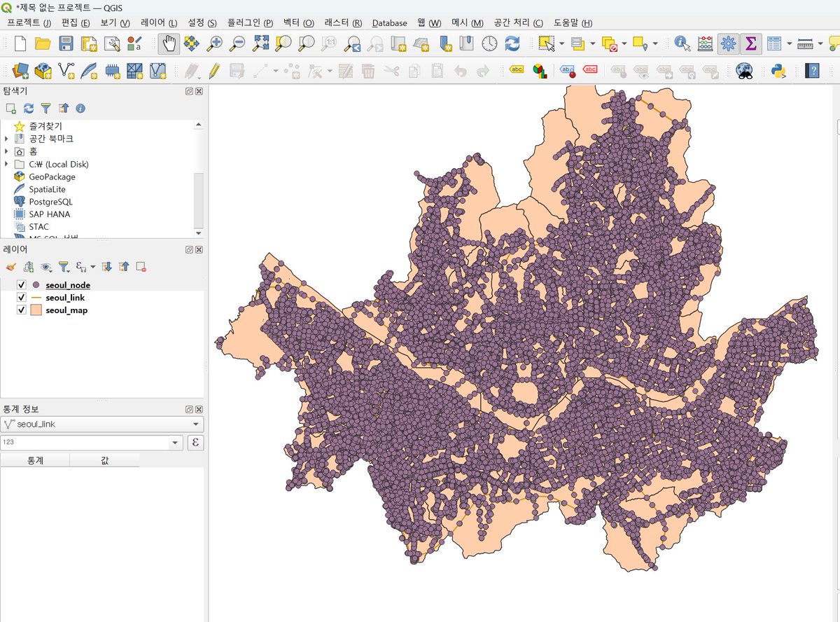This screenshot has width=840, height=622.
Task: Uncheck seoul_node layer visibility
Action: point(21,285)
